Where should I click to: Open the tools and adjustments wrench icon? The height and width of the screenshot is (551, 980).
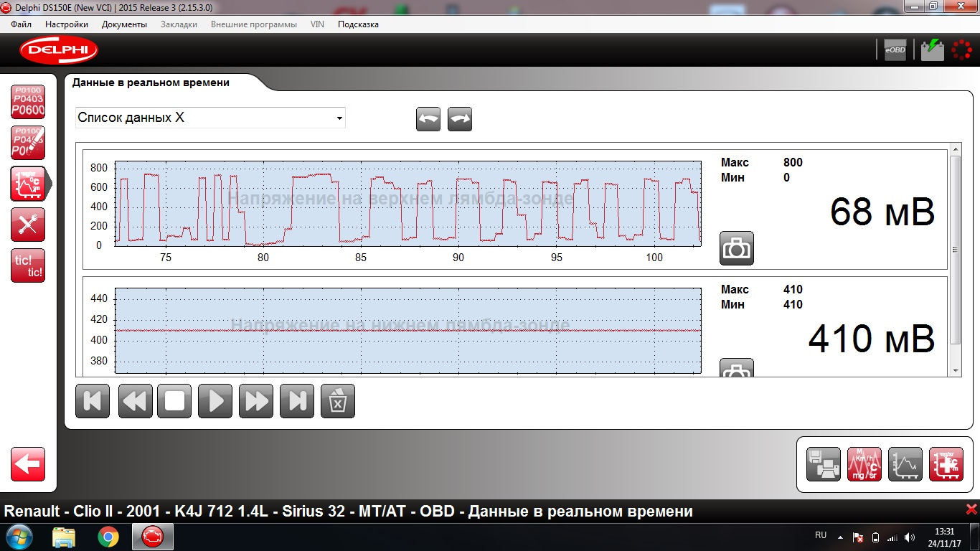coord(28,225)
